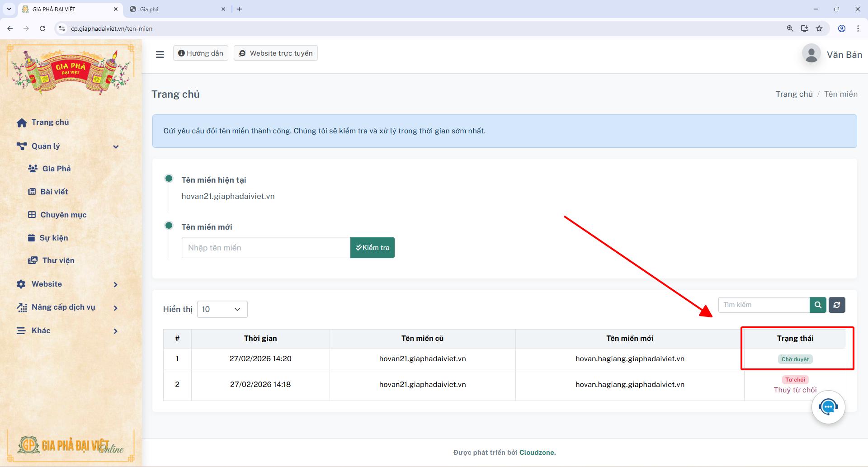This screenshot has height=467, width=868.
Task: Open the Hiển thị entries dropdown
Action: pos(221,309)
